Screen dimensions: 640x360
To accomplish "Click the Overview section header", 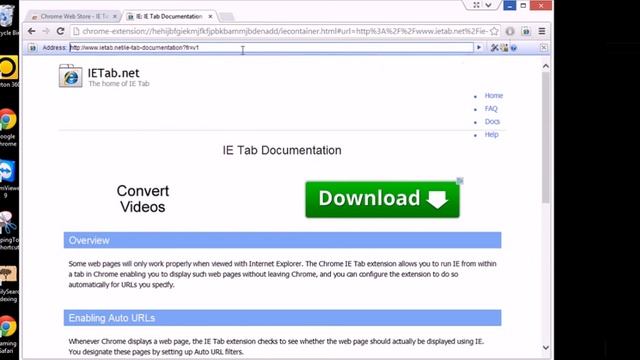I will (282, 240).
